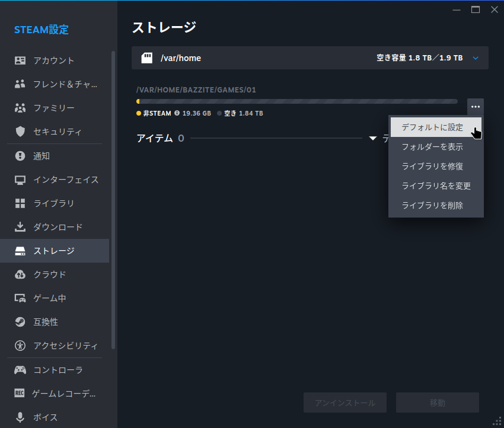Open セキュリティ settings via shield icon
This screenshot has width=504, height=428.
20,132
